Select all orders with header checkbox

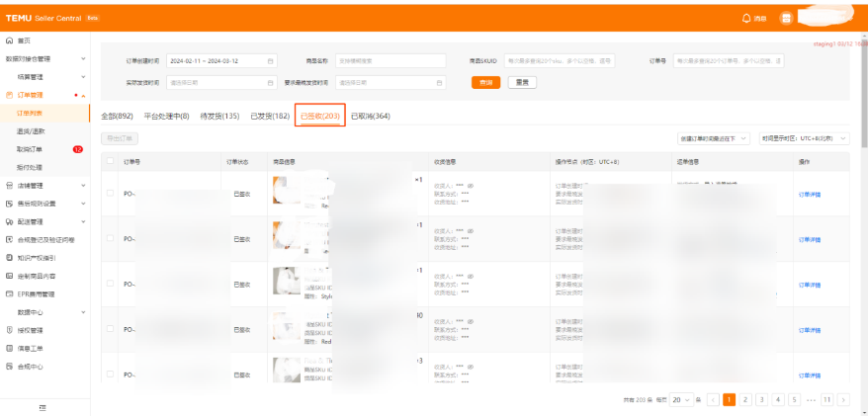[x=110, y=161]
